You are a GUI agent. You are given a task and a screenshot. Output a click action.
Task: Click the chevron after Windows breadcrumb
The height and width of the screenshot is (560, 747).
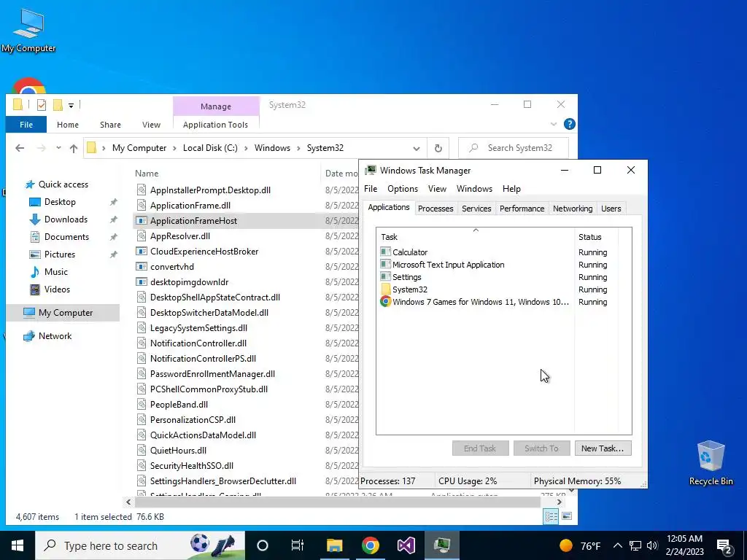pyautogui.click(x=298, y=148)
